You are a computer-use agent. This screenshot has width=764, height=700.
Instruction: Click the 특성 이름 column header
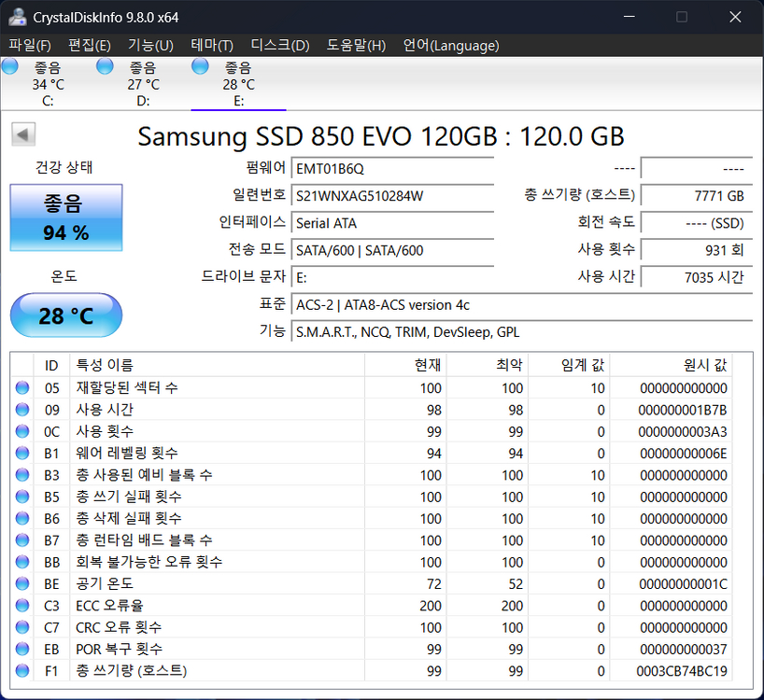pyautogui.click(x=218, y=365)
